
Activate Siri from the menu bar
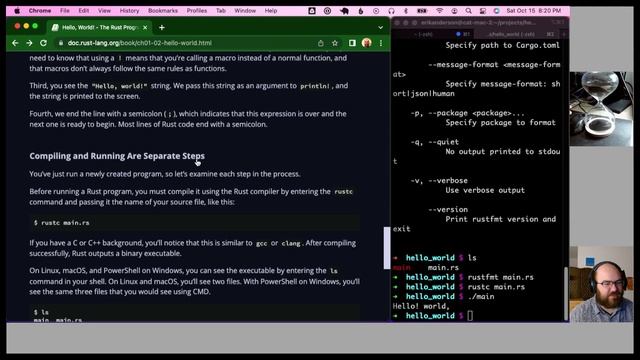[496, 11]
